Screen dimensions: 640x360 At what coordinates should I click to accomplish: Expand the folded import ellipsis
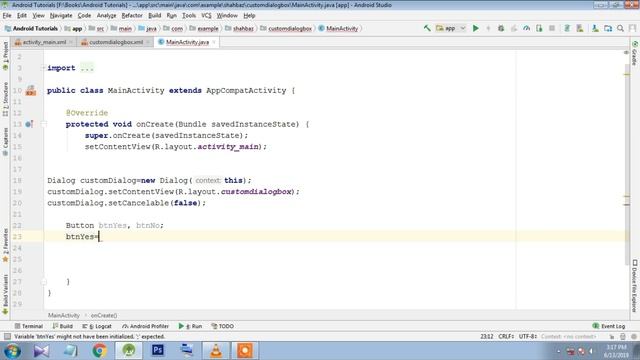pos(87,68)
